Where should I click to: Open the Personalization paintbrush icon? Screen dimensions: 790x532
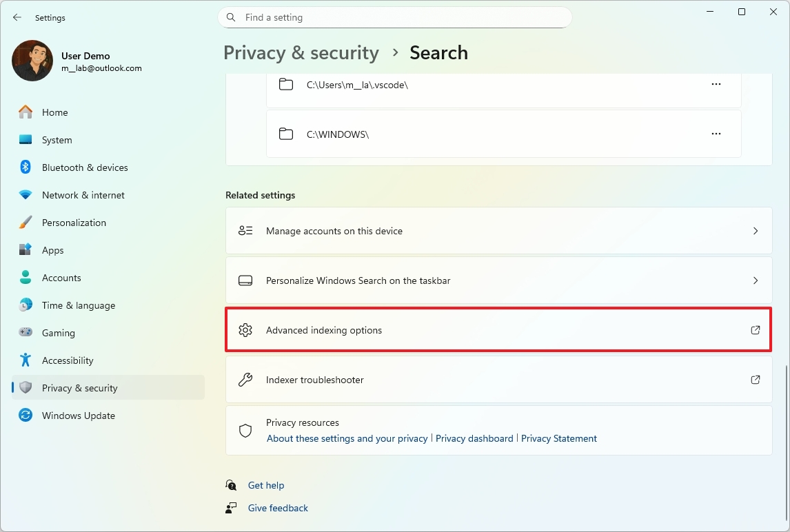pos(26,223)
